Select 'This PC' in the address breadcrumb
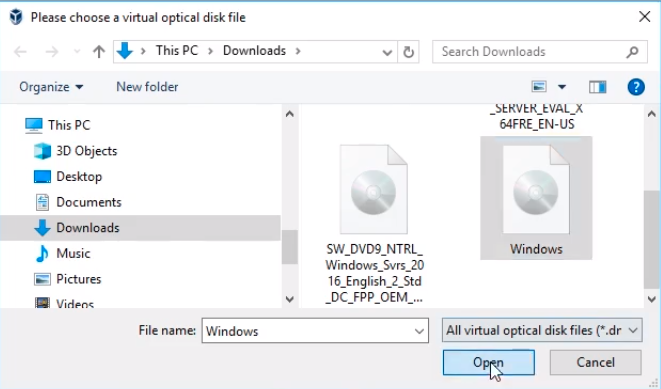The image size is (661, 389). 177,51
